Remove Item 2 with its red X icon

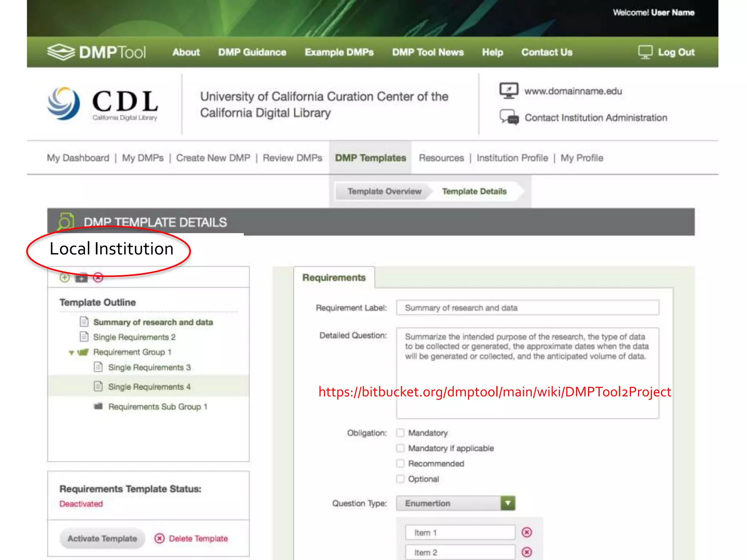527,552
